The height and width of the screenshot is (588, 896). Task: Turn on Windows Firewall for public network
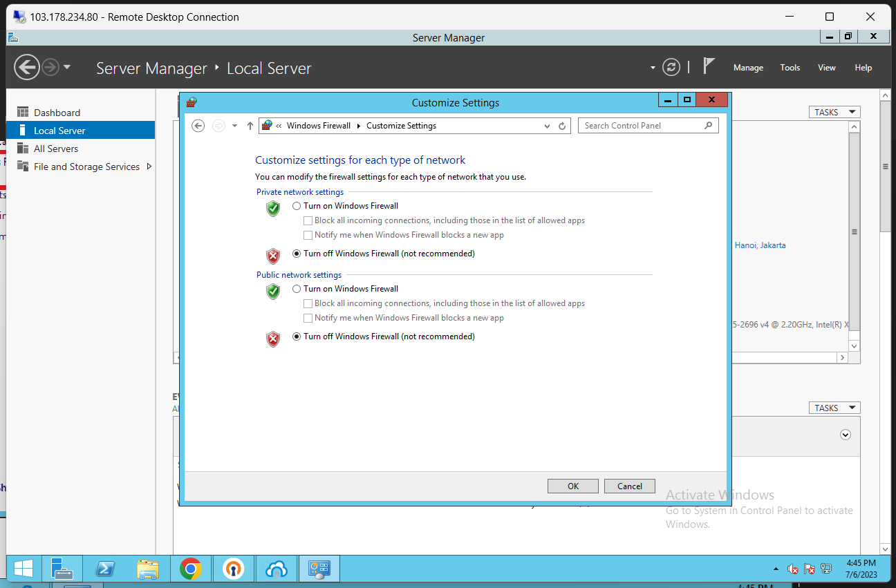pyautogui.click(x=297, y=289)
